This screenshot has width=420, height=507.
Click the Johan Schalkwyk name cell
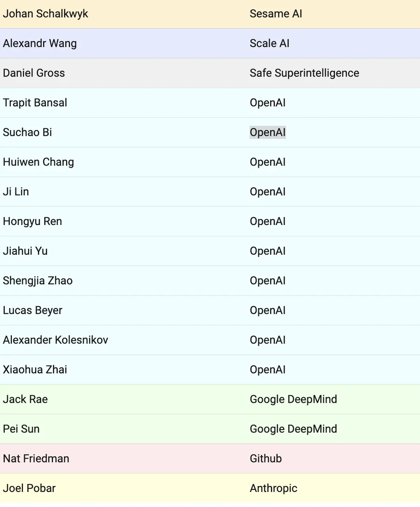click(x=46, y=14)
